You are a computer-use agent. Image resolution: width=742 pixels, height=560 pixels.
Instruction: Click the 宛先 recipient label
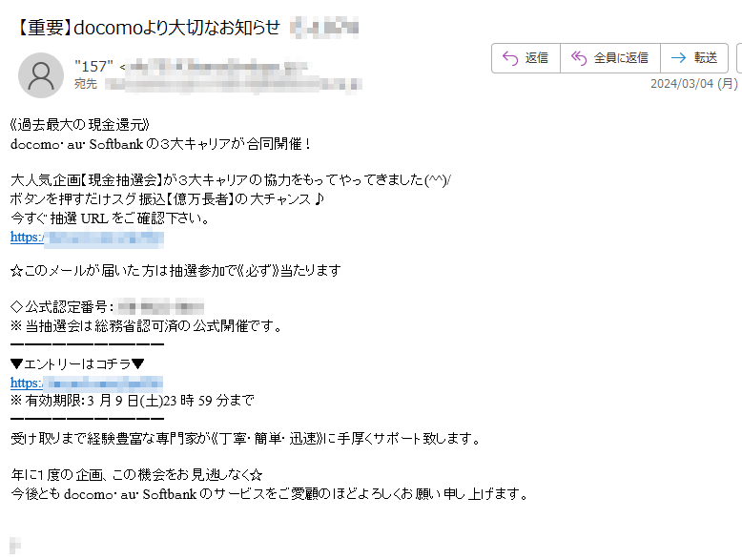[x=86, y=84]
